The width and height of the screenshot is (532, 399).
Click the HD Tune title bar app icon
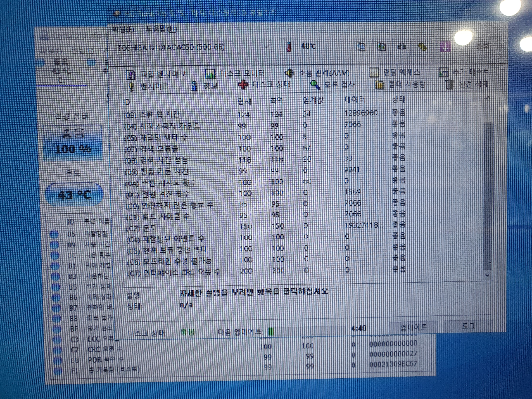(117, 13)
